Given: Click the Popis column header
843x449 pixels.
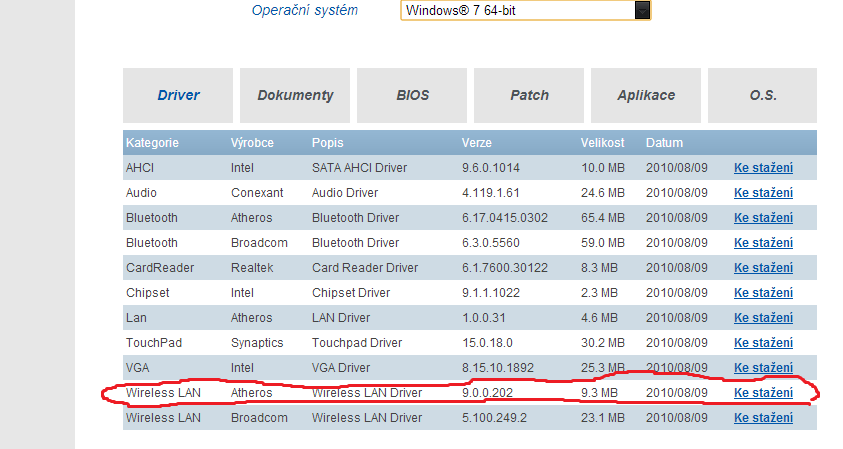Looking at the screenshot, I should pos(327,143).
